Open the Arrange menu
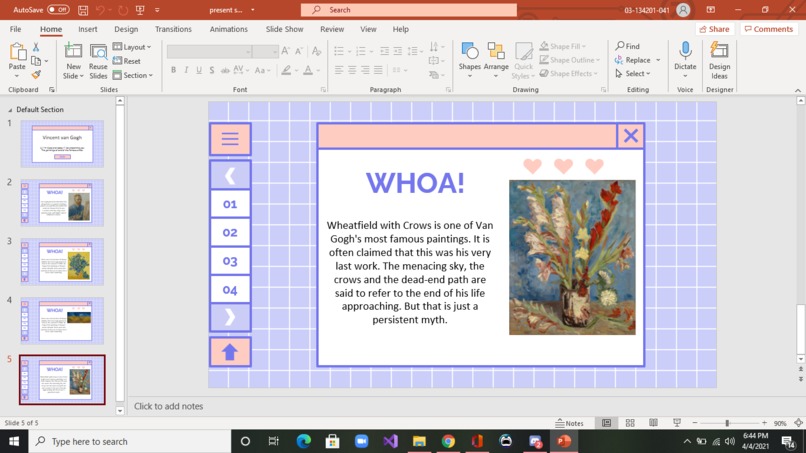Viewport: 806px width, 453px height. point(496,61)
